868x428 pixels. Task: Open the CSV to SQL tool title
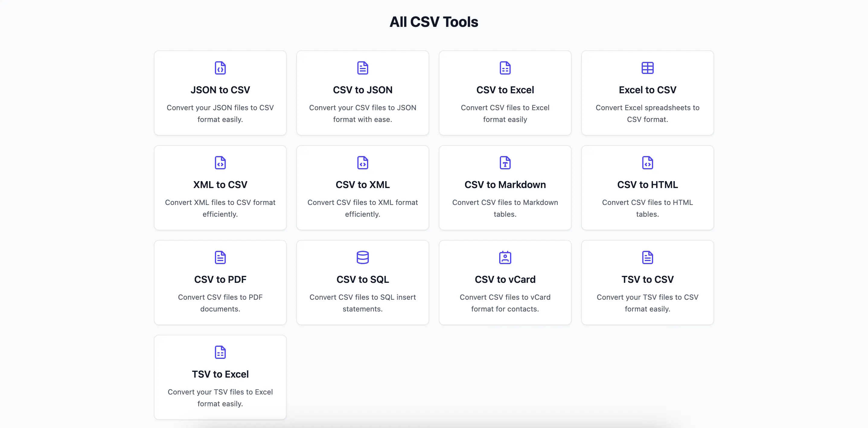[362, 279]
